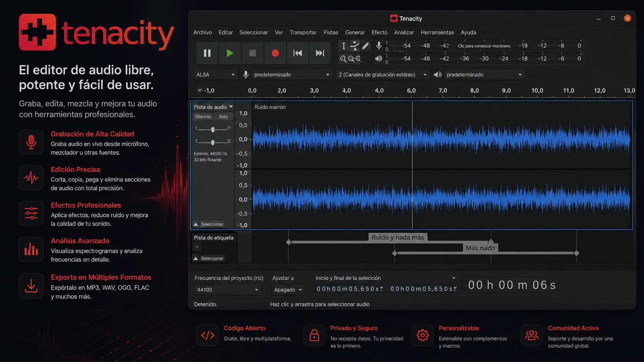Click the playback meter speaker icon
The width and height of the screenshot is (644, 362).
coord(379,58)
